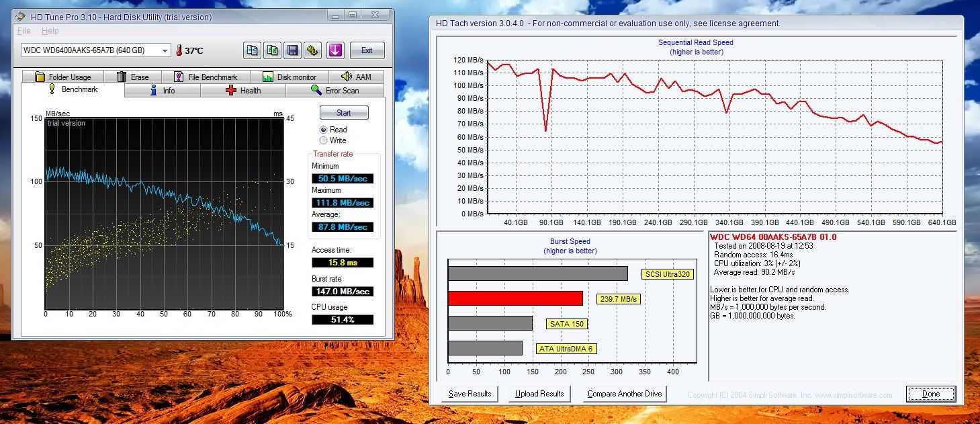Click Save Results in HD Tach

click(x=470, y=394)
